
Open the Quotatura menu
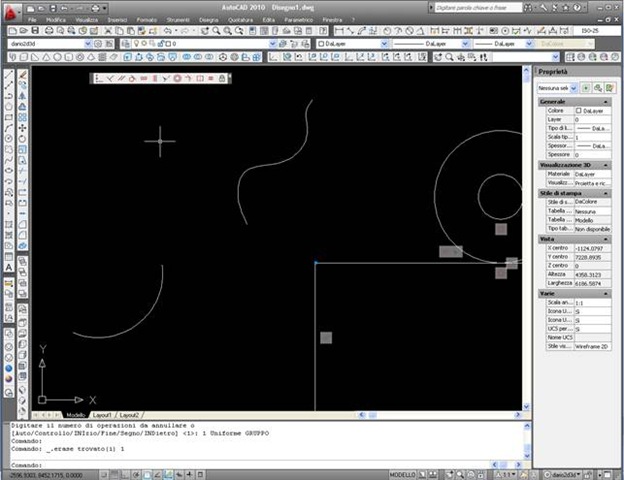(240, 20)
